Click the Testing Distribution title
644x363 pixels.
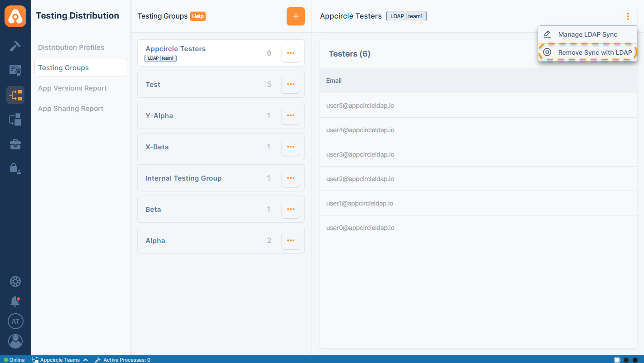click(77, 16)
